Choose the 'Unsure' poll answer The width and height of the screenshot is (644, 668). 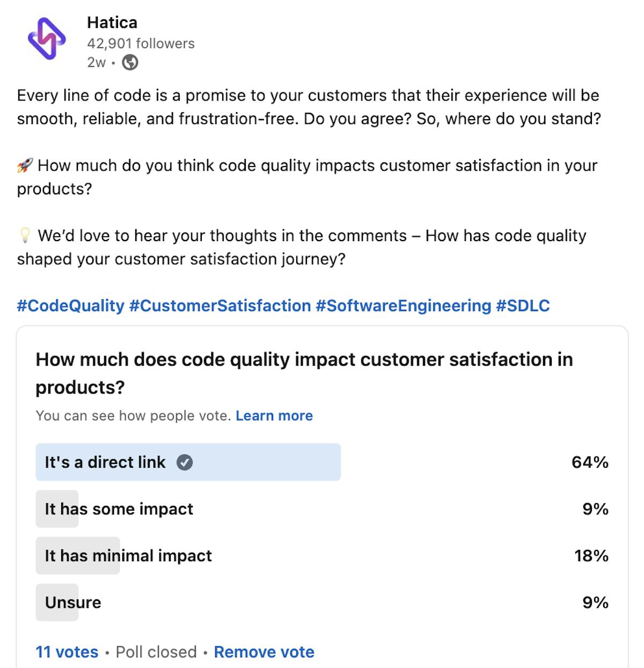(71, 602)
